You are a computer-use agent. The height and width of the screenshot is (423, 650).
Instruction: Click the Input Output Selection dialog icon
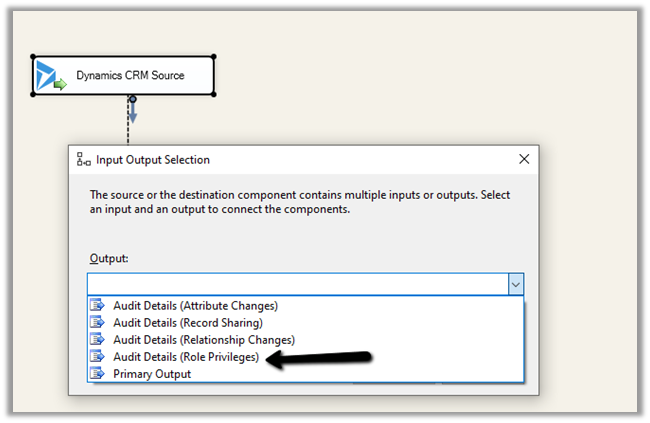[x=84, y=160]
